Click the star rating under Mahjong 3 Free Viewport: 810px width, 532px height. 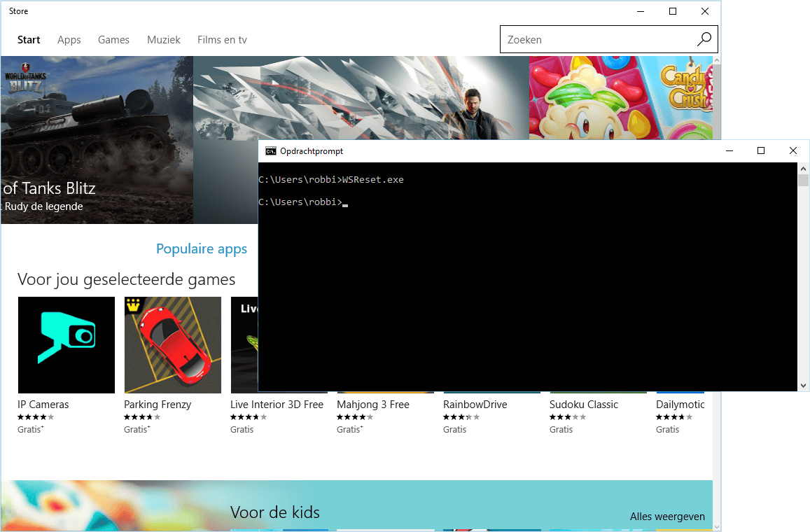(x=355, y=416)
